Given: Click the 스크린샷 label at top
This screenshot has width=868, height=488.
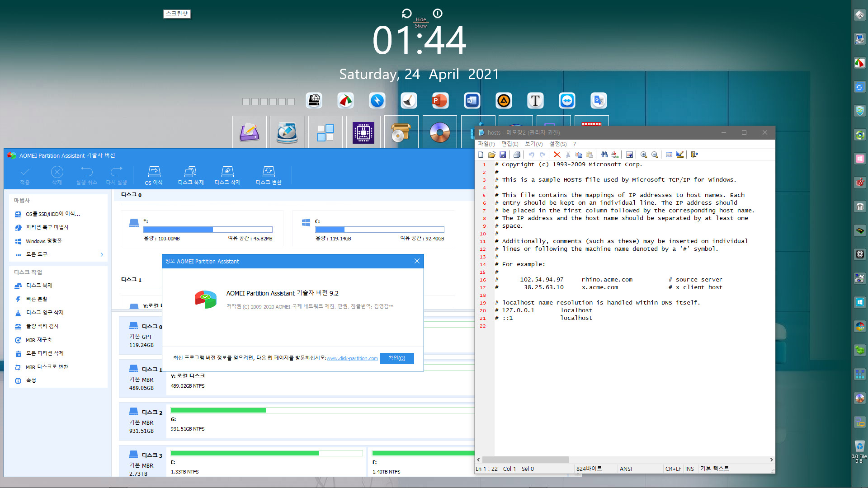Looking at the screenshot, I should tap(177, 14).
